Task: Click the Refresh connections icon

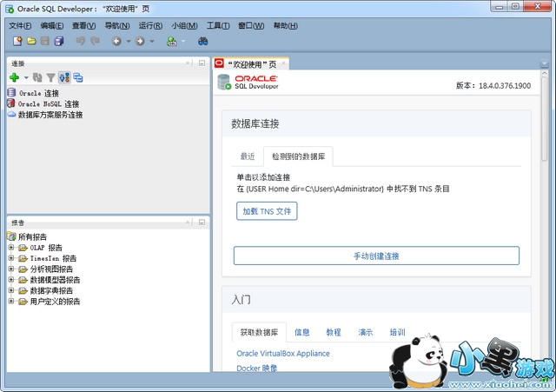Action: tap(37, 77)
